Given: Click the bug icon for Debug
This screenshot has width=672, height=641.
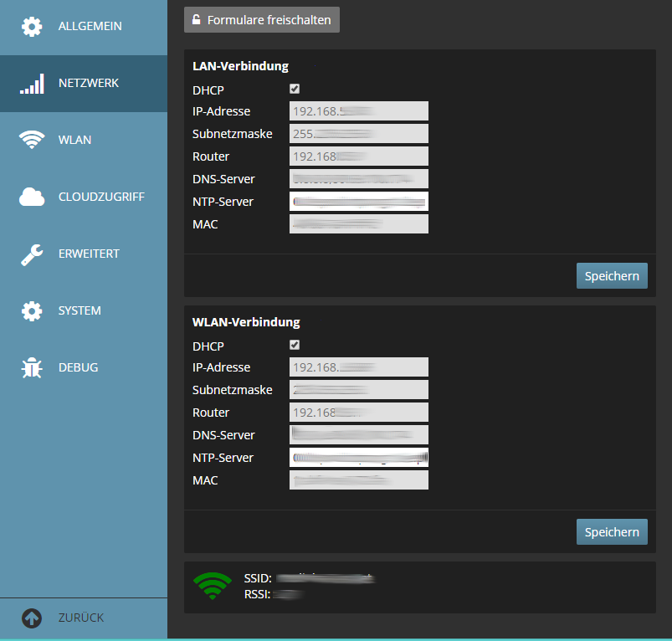Looking at the screenshot, I should 32,367.
